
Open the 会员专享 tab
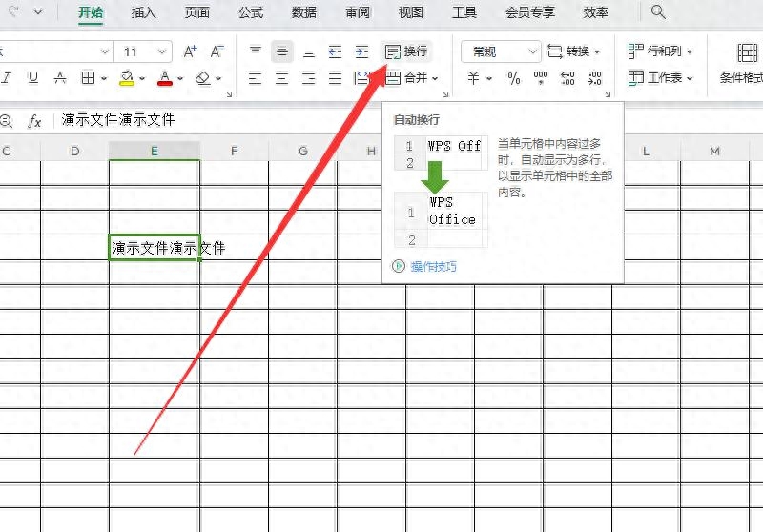(x=530, y=12)
